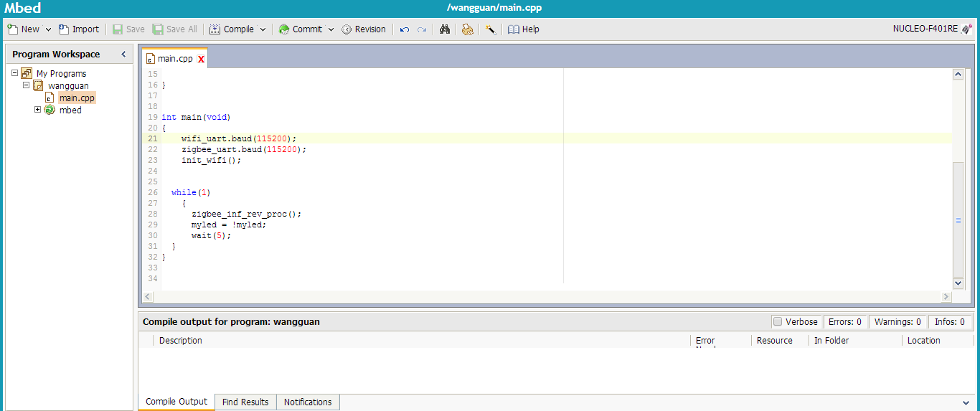Open the Compile dropdown arrow

263,29
